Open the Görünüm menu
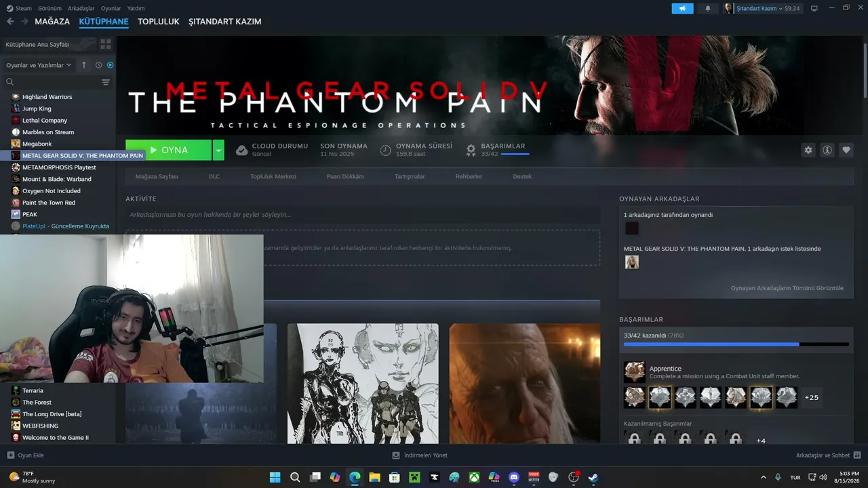This screenshot has width=868, height=488. (50, 8)
